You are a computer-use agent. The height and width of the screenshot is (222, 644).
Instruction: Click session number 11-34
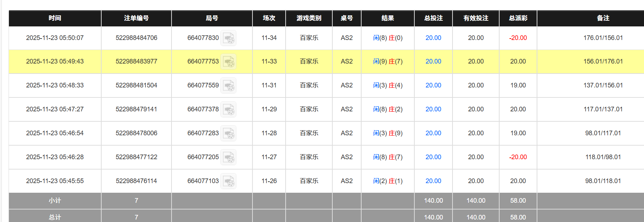[269, 38]
